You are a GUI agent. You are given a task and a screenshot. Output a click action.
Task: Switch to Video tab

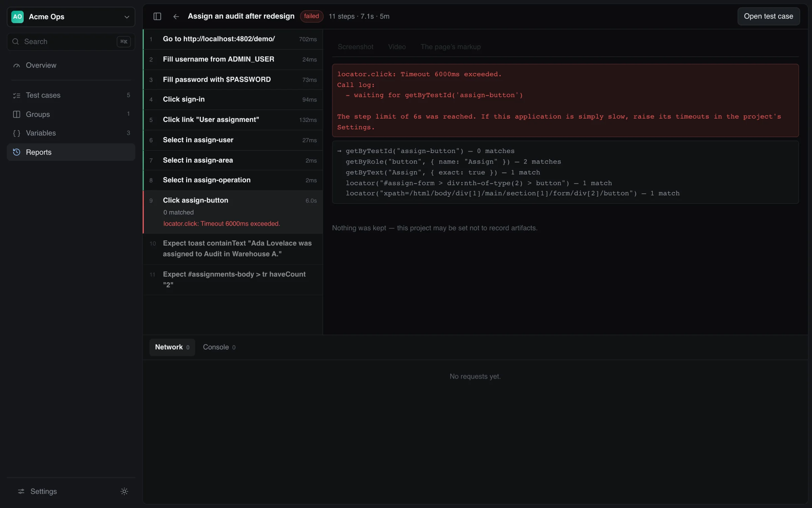tap(397, 47)
